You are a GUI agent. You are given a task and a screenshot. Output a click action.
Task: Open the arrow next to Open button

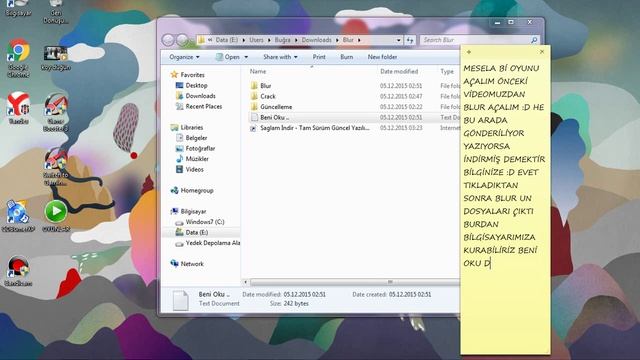[x=246, y=57]
